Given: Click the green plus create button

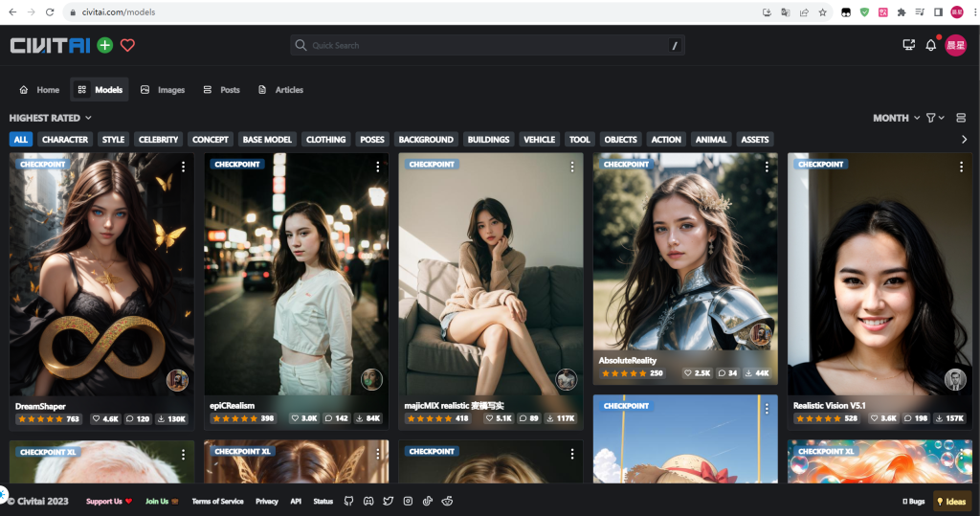Looking at the screenshot, I should tap(104, 45).
